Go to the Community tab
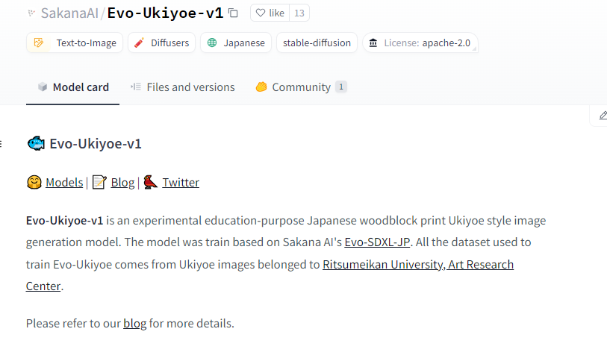Viewport: 607px width, 364px height. click(300, 87)
